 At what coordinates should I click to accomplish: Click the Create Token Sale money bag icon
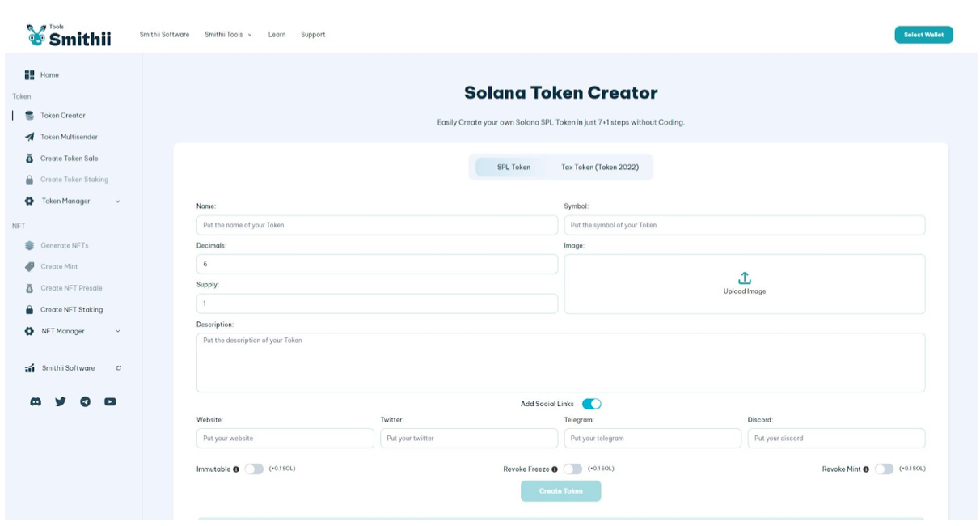click(29, 159)
